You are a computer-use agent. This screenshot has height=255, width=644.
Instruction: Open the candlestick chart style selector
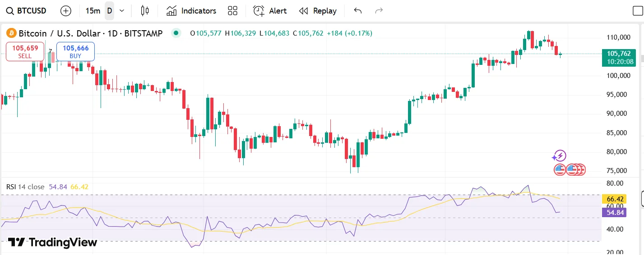(144, 11)
